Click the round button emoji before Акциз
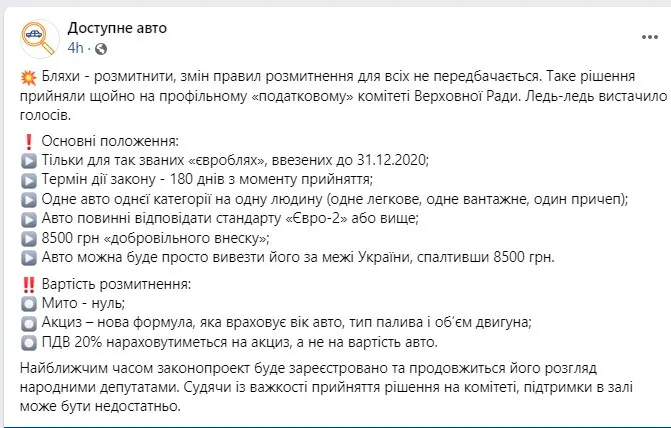The height and width of the screenshot is (428, 671). 27,322
